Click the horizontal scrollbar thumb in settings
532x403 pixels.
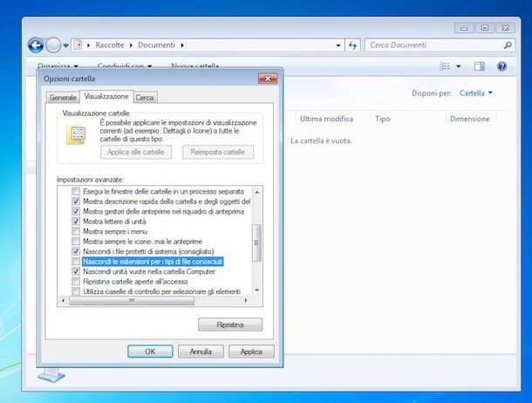[x=132, y=301]
